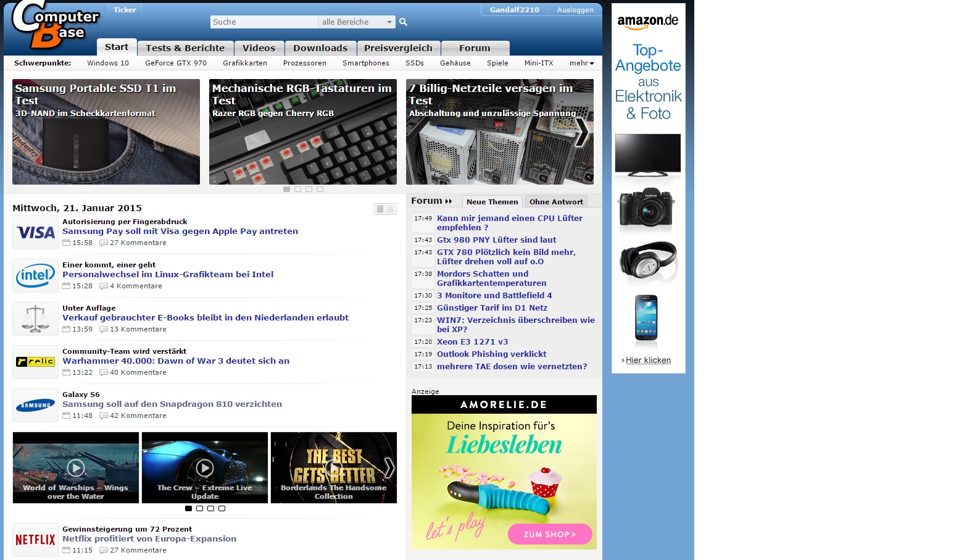980x560 pixels.
Task: Click the Ausloggen link
Action: [x=575, y=10]
